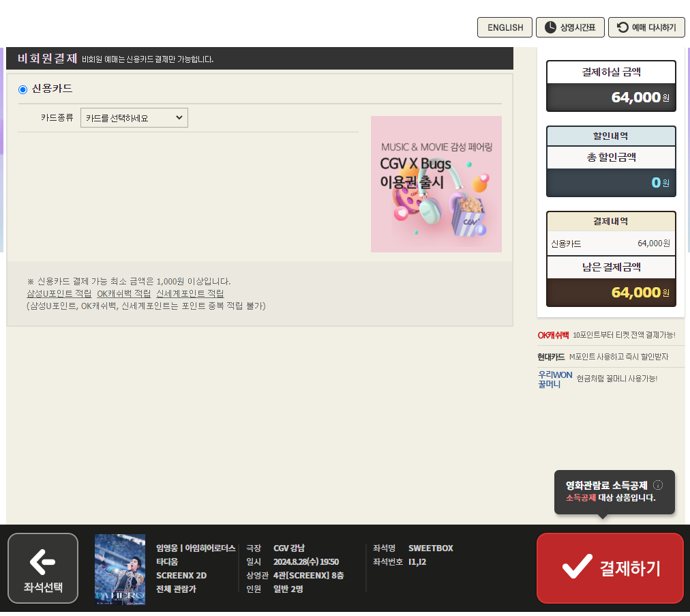Click the 결제하기 pay button

[610, 568]
